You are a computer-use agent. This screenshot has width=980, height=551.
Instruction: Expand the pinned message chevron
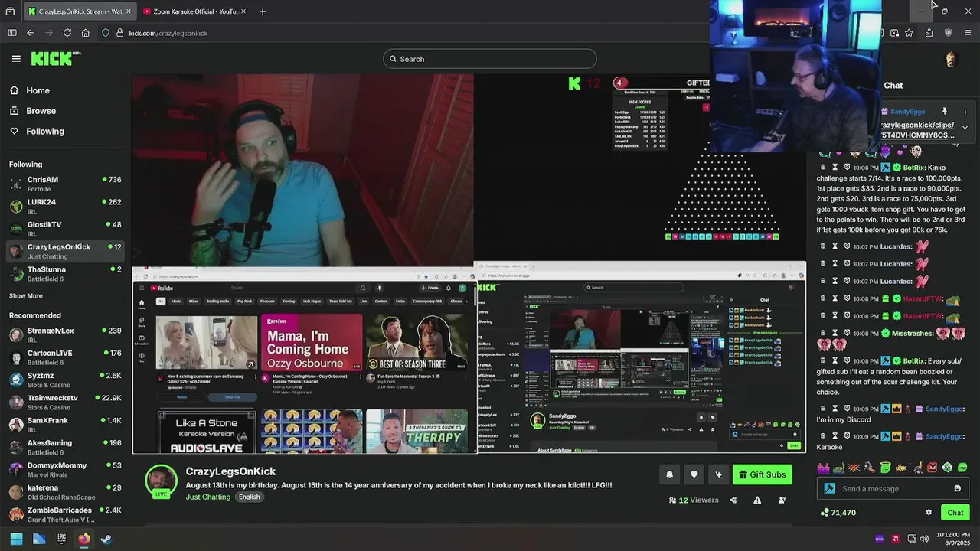pos(965,127)
